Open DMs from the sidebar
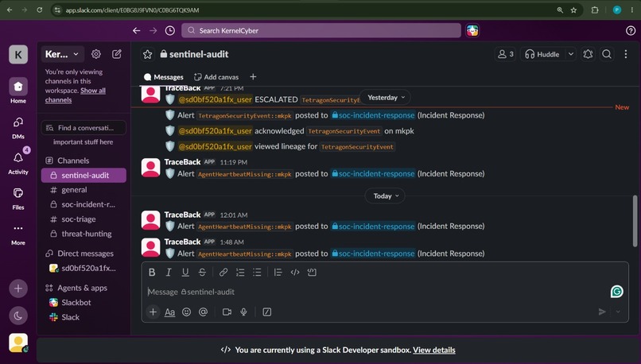Screen dimensions: 641x364 click(x=18, y=127)
